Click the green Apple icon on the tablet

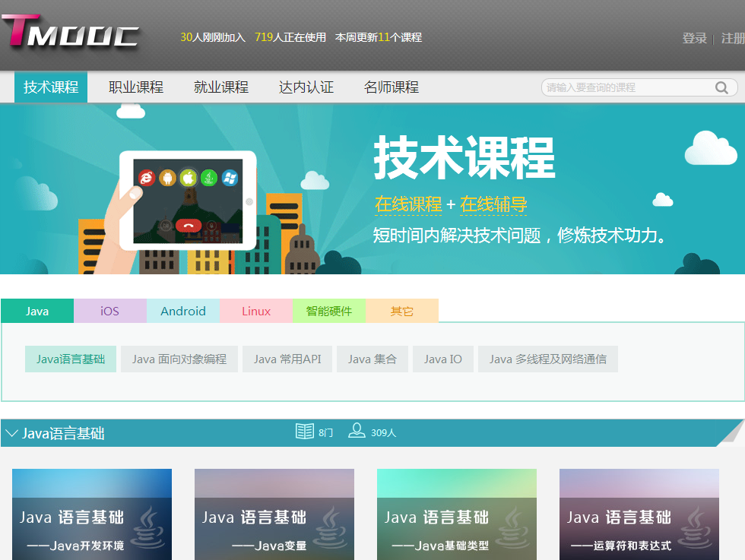(188, 178)
